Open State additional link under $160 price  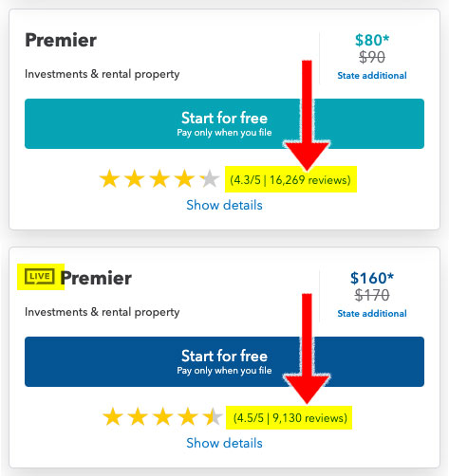click(372, 314)
